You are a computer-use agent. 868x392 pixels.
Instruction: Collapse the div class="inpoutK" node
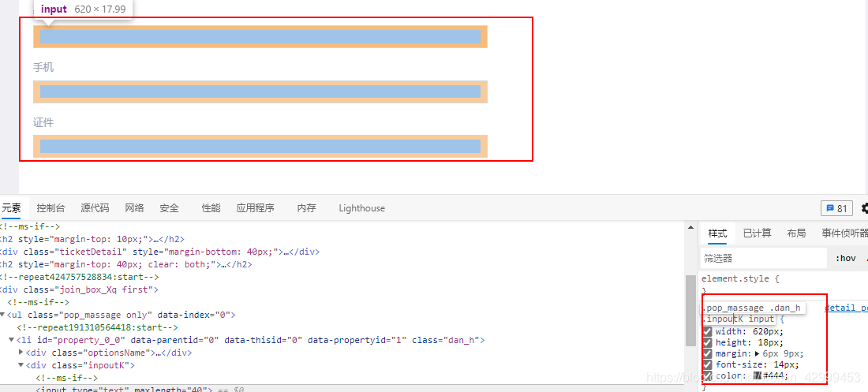[21, 365]
